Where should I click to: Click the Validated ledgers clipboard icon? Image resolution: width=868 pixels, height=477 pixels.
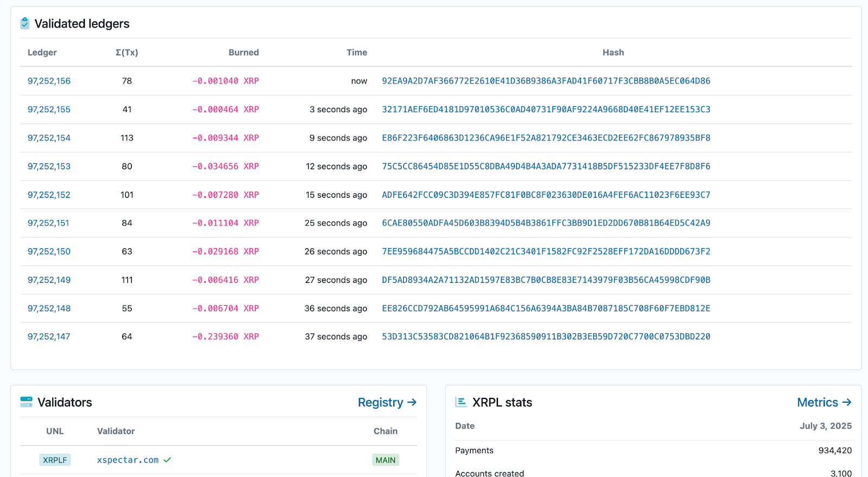[25, 23]
